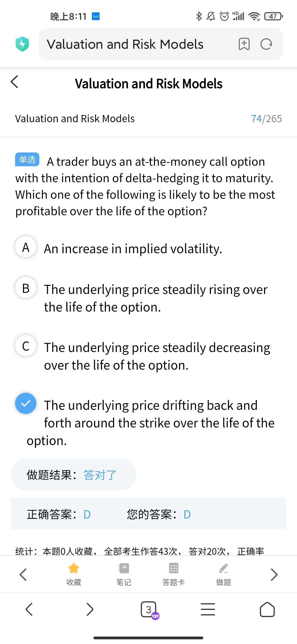Open browser hamburger menu

point(208,609)
